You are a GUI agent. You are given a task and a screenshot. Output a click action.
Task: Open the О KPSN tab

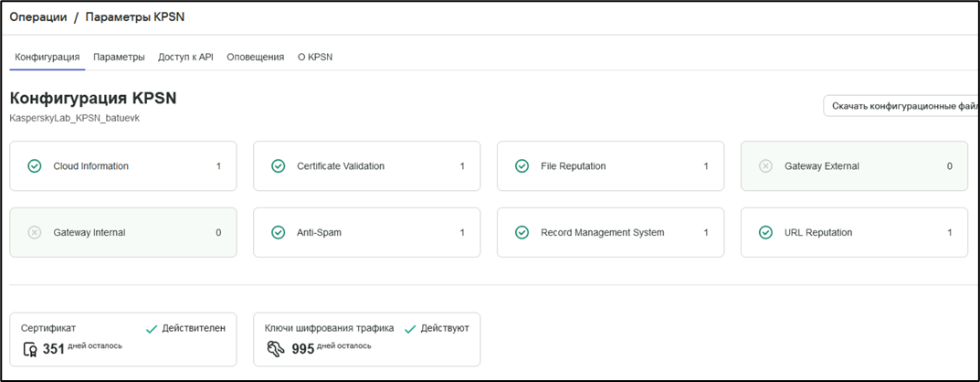click(315, 57)
